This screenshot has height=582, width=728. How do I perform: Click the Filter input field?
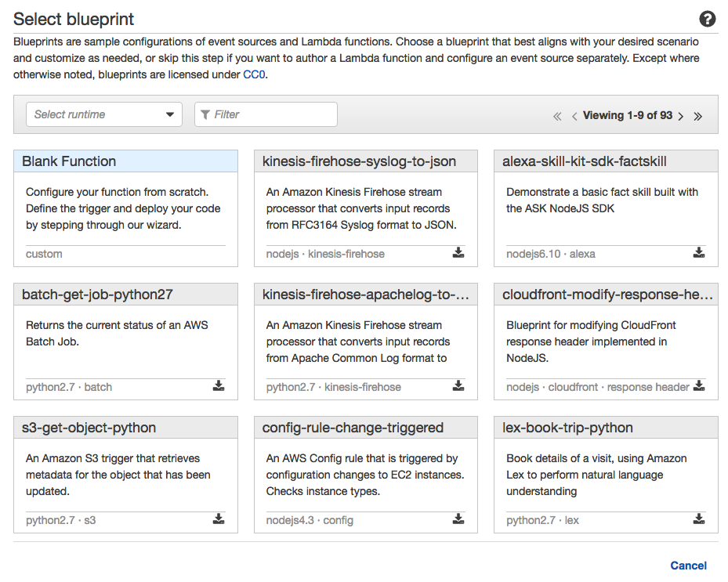(x=266, y=114)
